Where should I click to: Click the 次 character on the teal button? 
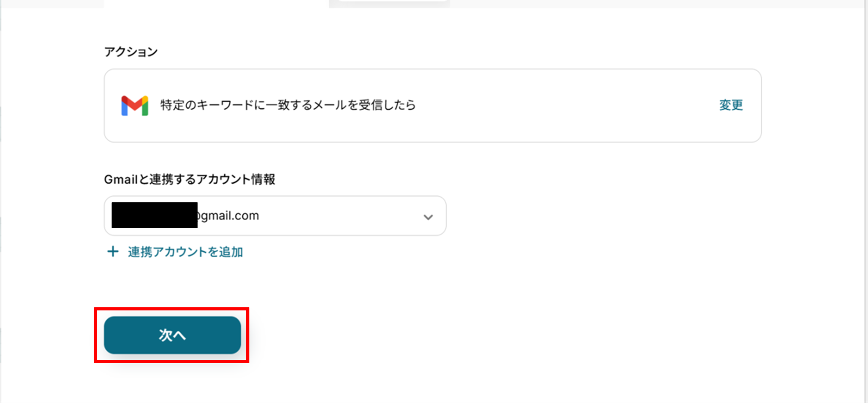pos(165,335)
